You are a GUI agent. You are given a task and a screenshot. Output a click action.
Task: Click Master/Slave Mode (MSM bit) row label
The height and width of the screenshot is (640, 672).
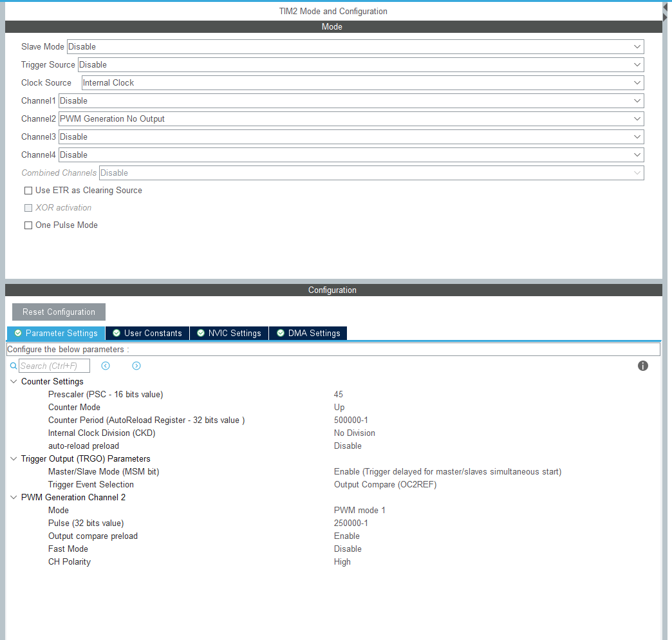[104, 471]
